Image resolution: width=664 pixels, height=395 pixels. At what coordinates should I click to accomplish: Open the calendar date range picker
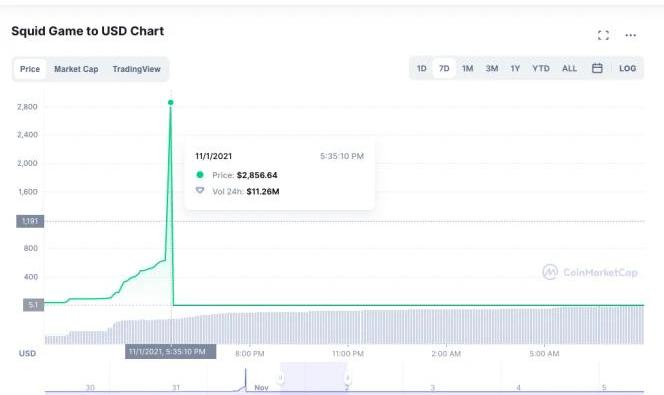597,68
